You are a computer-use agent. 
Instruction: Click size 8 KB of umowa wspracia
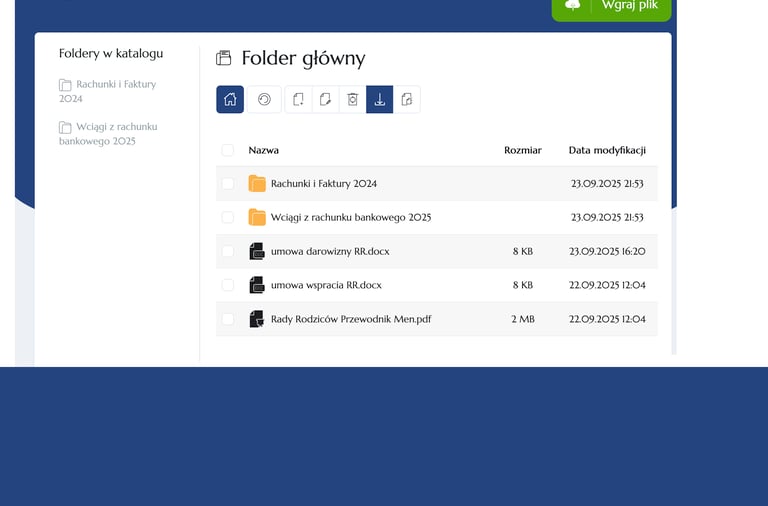(x=523, y=285)
